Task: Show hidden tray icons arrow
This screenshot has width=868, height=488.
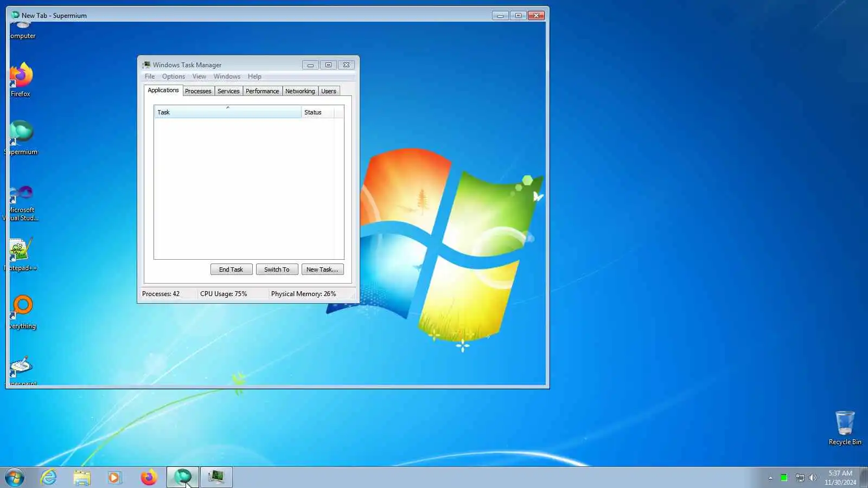Action: (770, 478)
